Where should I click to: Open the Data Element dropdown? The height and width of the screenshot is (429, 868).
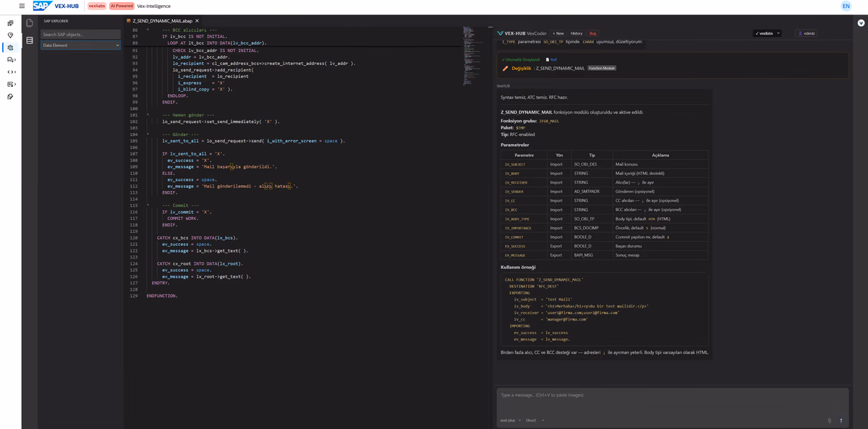[x=80, y=46]
